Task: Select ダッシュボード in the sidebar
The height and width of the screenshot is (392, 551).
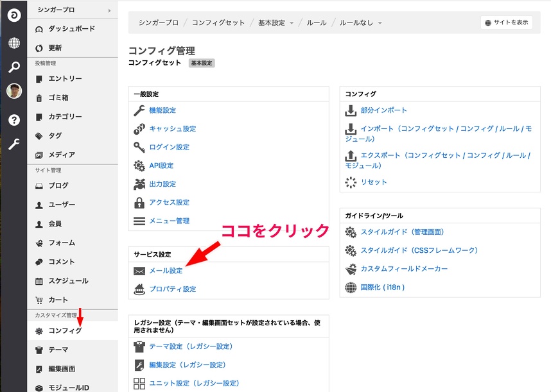Action: (71, 29)
